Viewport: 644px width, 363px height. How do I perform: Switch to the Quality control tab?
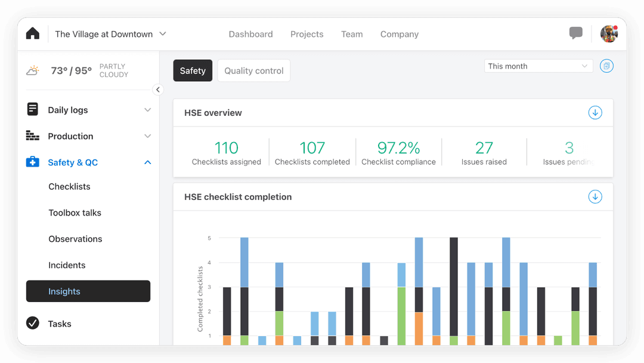(x=253, y=70)
